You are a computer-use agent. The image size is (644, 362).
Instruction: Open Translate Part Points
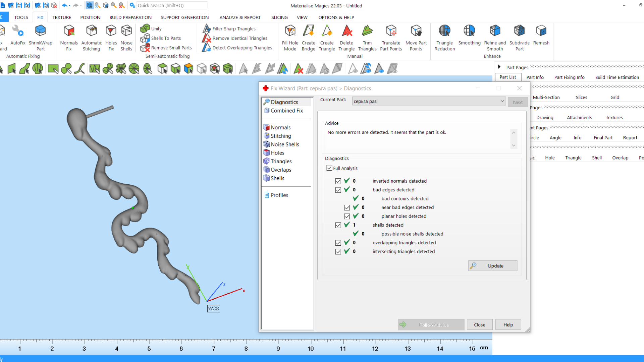click(391, 38)
